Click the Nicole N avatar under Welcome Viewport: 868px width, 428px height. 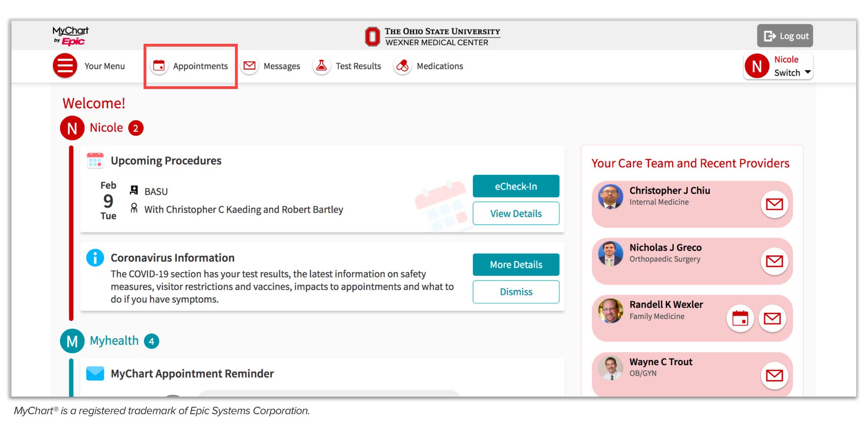72,128
